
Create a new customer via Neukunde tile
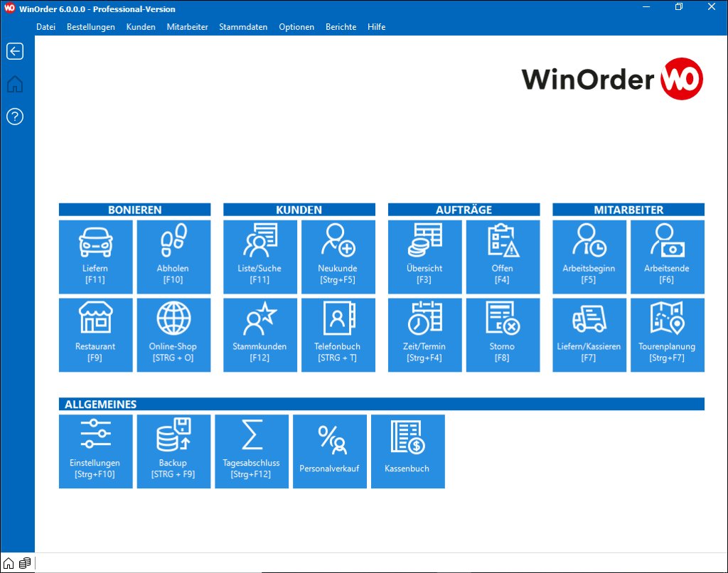[338, 257]
